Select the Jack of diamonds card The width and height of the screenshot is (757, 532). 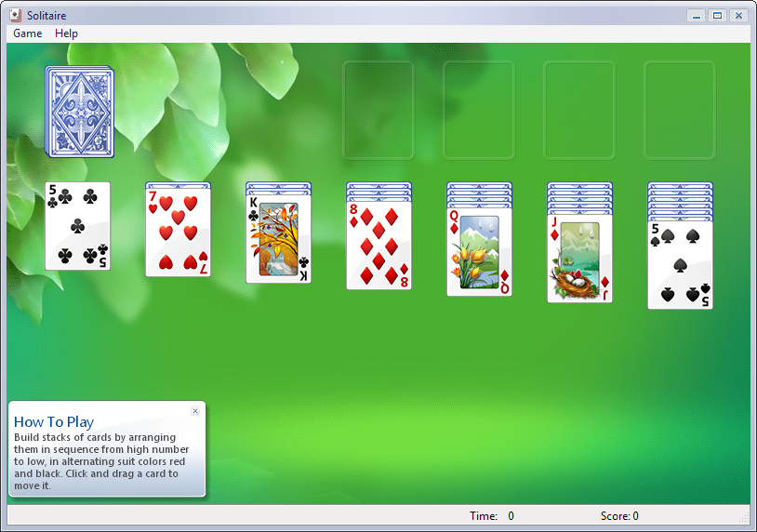click(579, 259)
